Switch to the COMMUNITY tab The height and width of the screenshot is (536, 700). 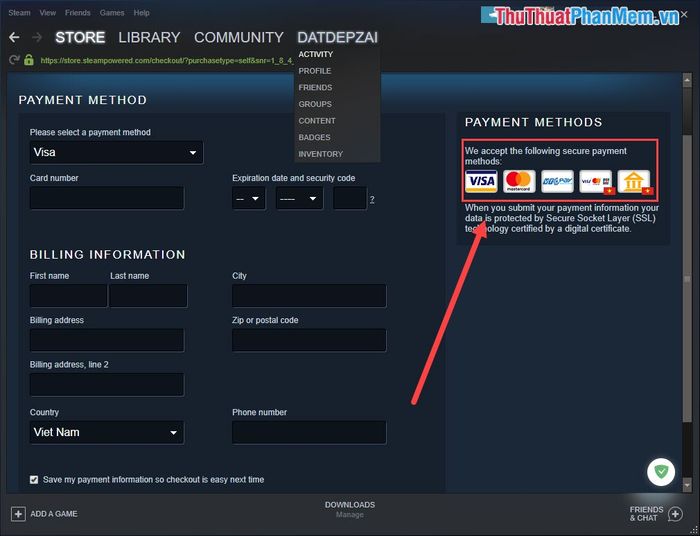pyautogui.click(x=239, y=37)
